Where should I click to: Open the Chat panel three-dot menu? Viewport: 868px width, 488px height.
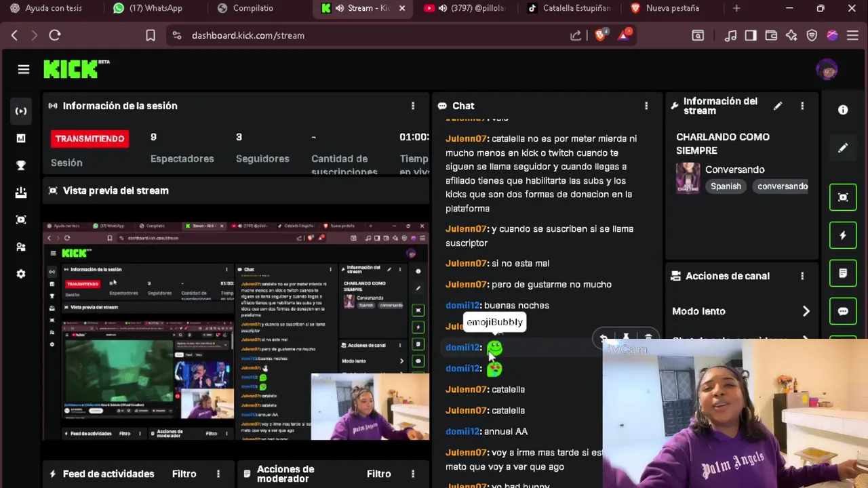coord(646,106)
